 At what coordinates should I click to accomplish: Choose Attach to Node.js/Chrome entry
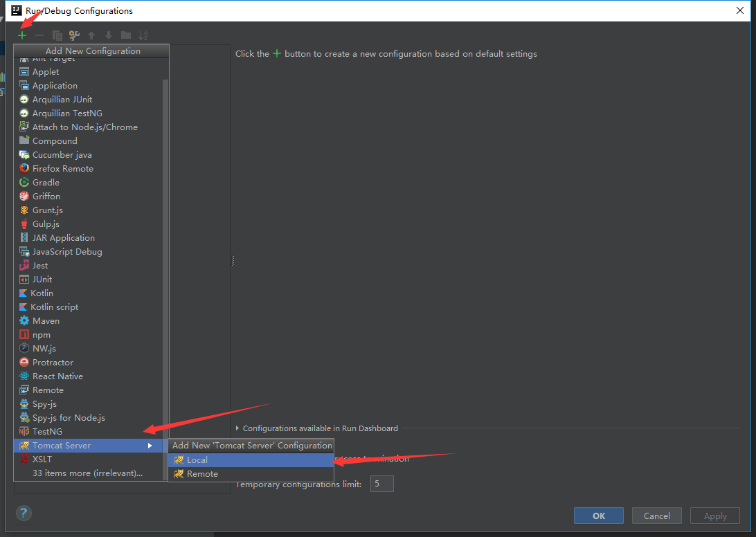click(89, 127)
